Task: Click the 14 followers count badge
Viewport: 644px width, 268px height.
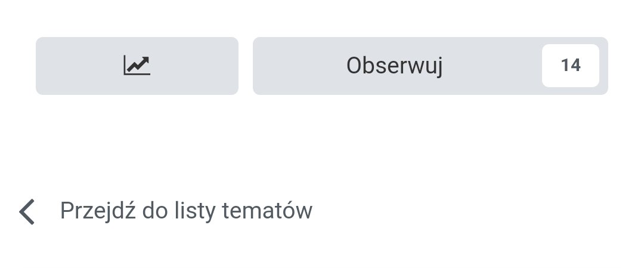Action: click(x=570, y=66)
